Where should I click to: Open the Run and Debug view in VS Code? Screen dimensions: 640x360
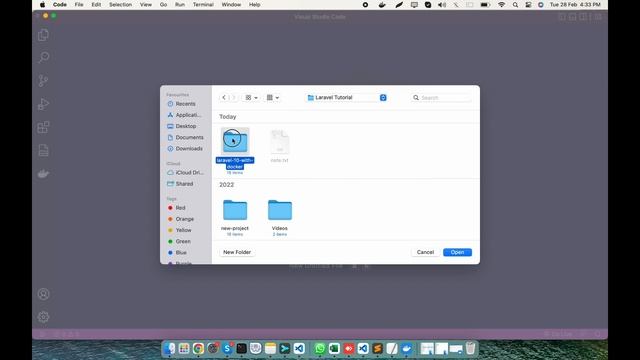click(x=43, y=104)
